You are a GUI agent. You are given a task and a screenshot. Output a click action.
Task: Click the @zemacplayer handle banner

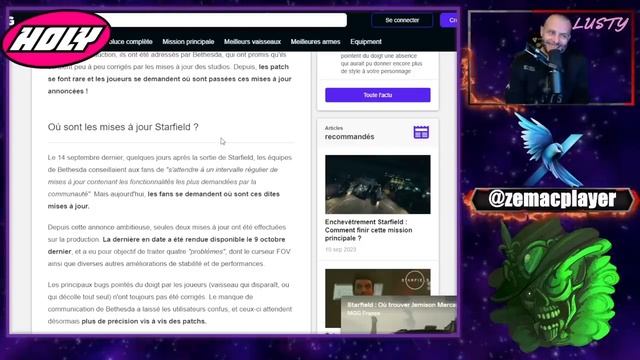(552, 199)
